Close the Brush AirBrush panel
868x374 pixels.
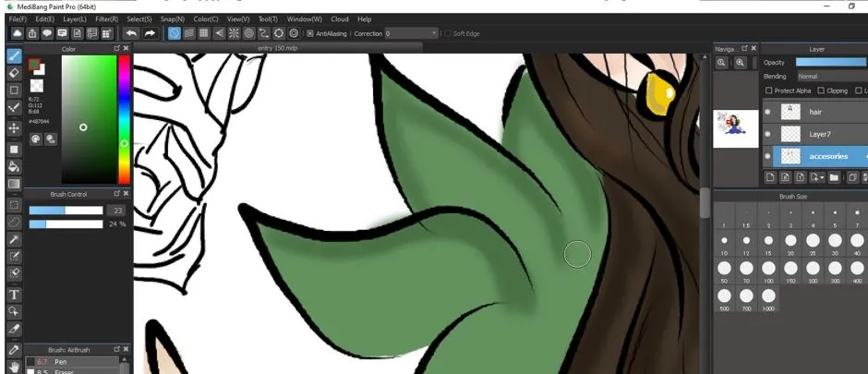tap(126, 350)
